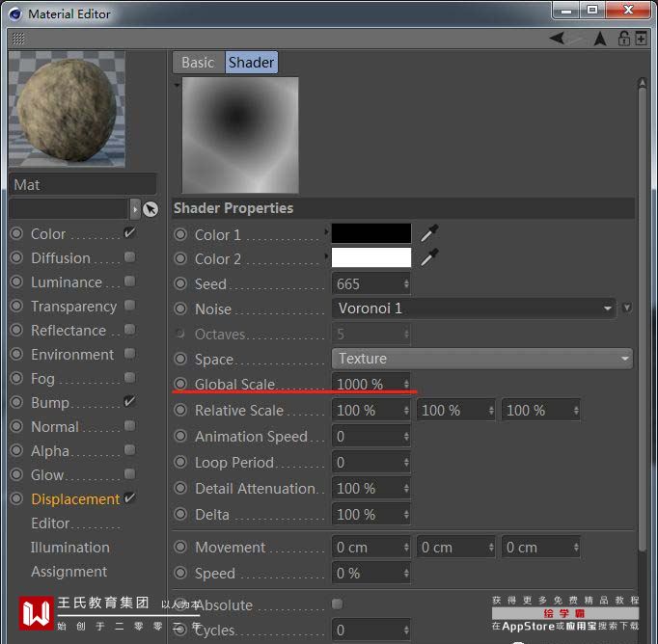Image resolution: width=658 pixels, height=644 pixels.
Task: Disable the Bump channel checkbox
Action: (x=129, y=401)
